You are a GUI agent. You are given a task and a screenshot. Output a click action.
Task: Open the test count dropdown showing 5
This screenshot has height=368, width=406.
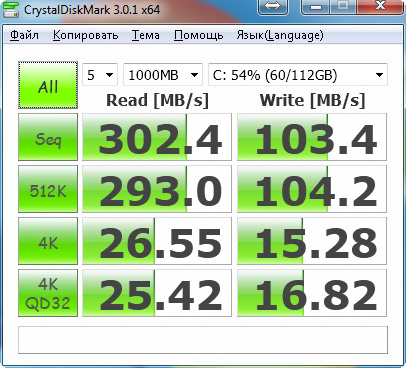[x=100, y=75]
